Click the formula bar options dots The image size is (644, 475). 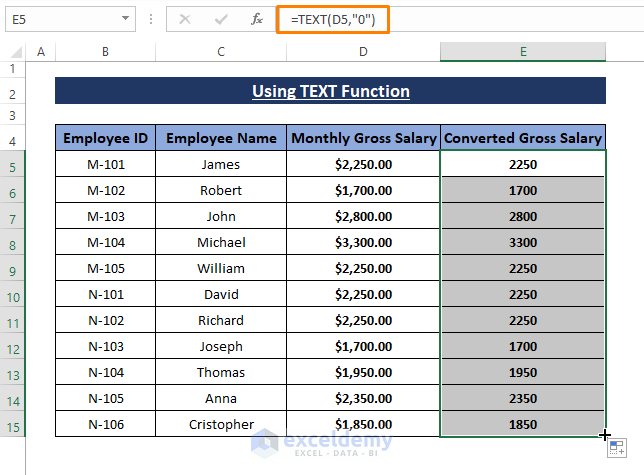(x=150, y=19)
